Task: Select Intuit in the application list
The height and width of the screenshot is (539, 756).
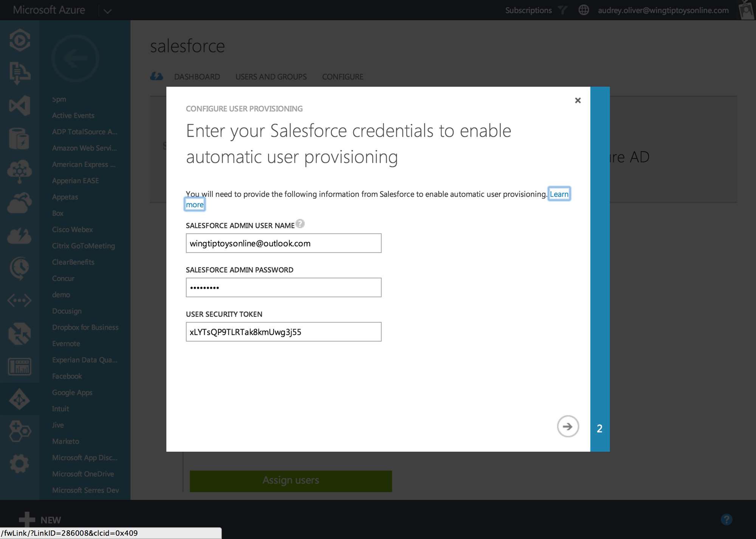Action: 60,409
